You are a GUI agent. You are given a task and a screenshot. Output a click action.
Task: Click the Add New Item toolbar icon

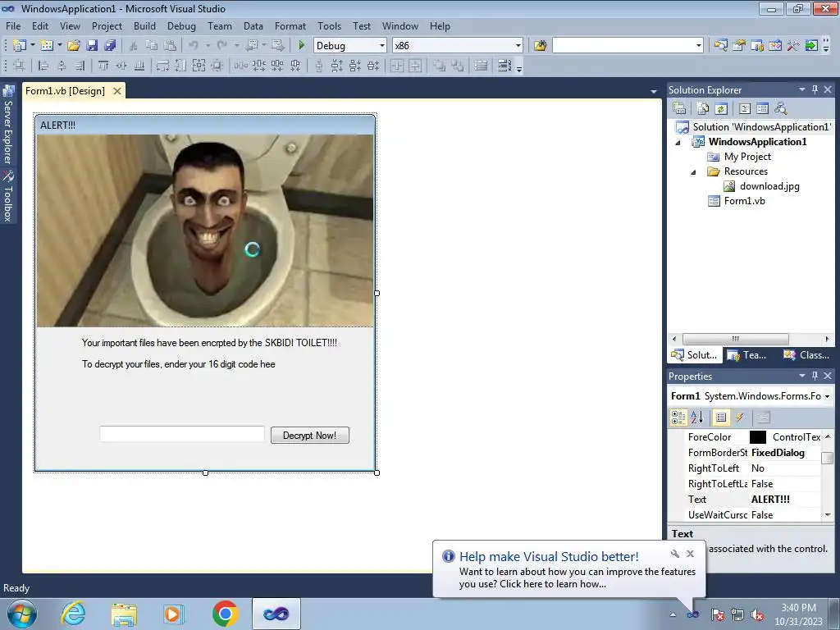[x=47, y=46]
